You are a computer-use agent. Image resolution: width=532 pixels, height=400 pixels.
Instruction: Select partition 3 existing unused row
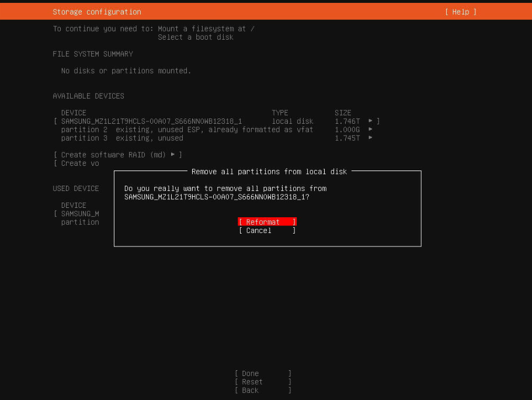(x=122, y=138)
